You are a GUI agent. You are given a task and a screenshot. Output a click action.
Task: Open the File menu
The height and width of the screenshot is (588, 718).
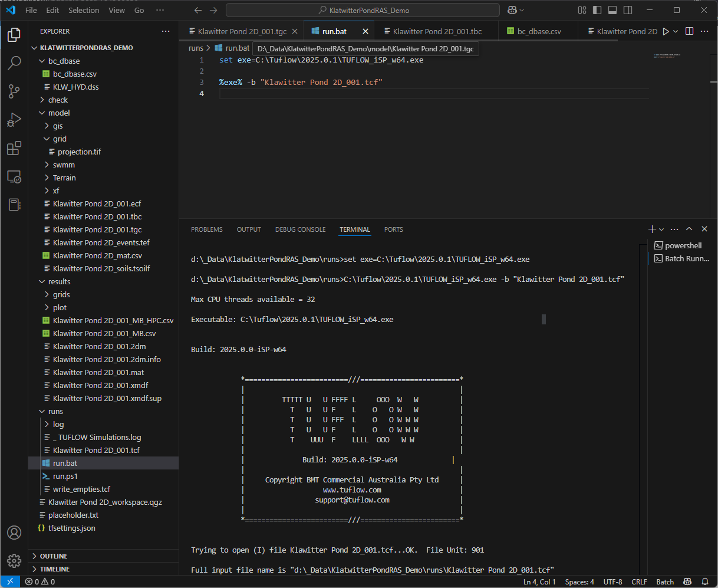pyautogui.click(x=31, y=10)
